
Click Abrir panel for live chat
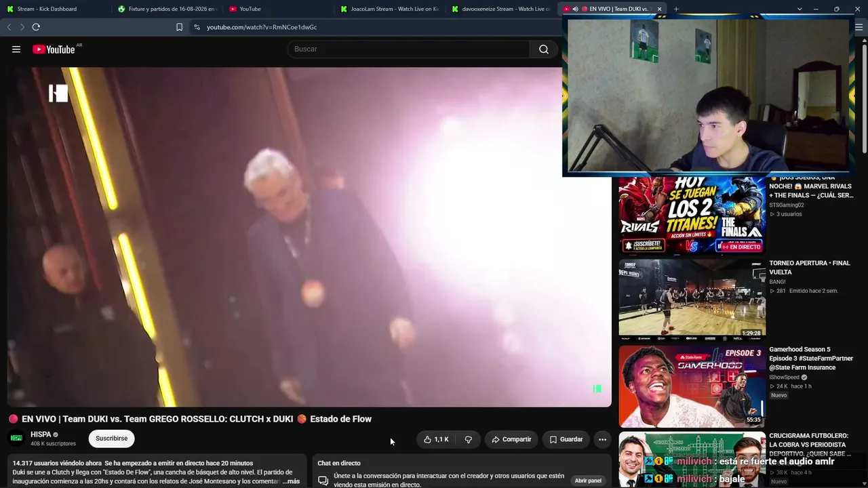click(x=588, y=481)
